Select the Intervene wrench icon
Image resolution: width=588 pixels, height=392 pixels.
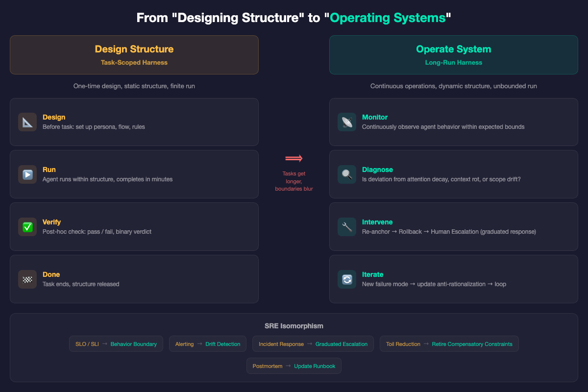click(347, 226)
